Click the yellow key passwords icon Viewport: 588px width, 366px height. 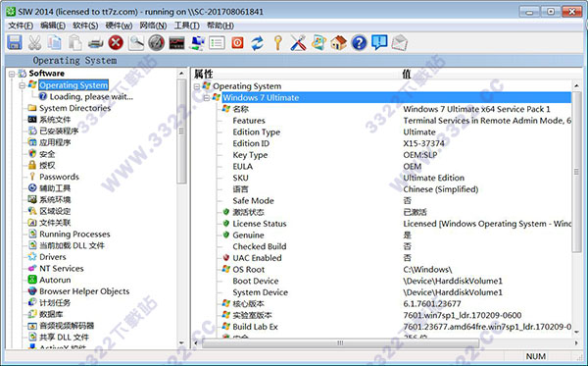tap(278, 43)
